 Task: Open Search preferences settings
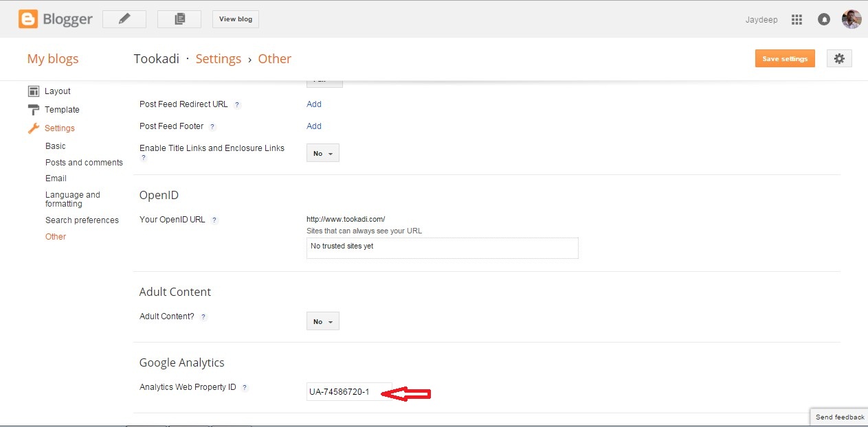[x=82, y=220]
